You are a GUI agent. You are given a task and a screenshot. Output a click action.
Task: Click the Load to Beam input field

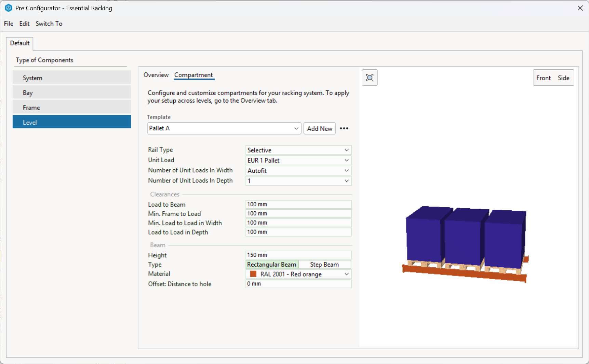(x=298, y=204)
